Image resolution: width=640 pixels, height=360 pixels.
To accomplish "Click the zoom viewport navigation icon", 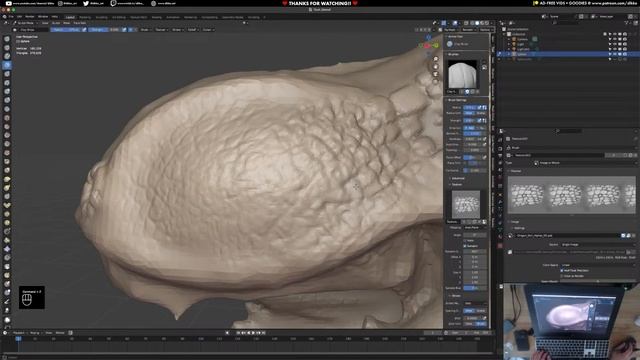I will (x=436, y=60).
